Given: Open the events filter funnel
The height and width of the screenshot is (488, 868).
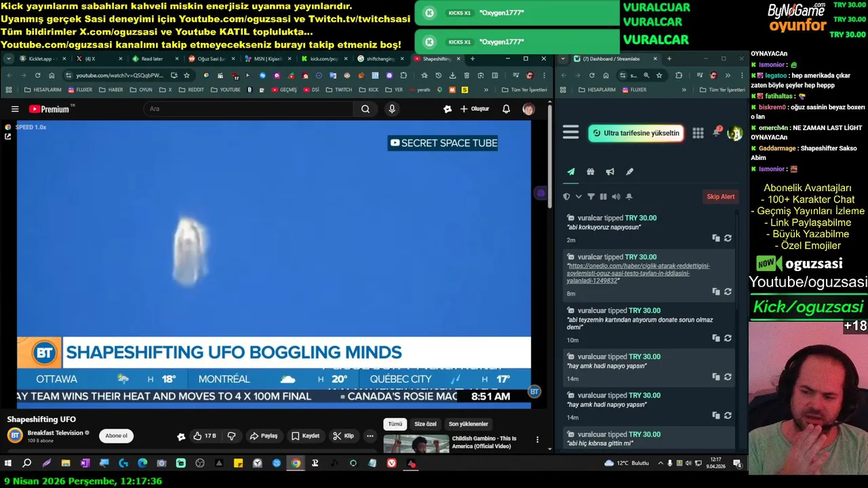Looking at the screenshot, I should [x=591, y=197].
